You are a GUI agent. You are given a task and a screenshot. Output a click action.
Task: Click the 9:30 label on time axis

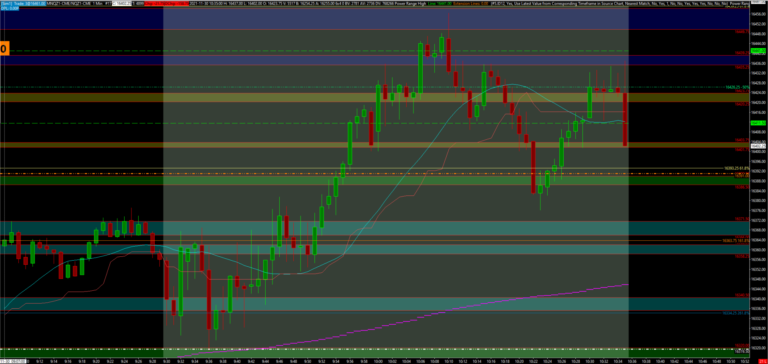pyautogui.click(x=167, y=362)
